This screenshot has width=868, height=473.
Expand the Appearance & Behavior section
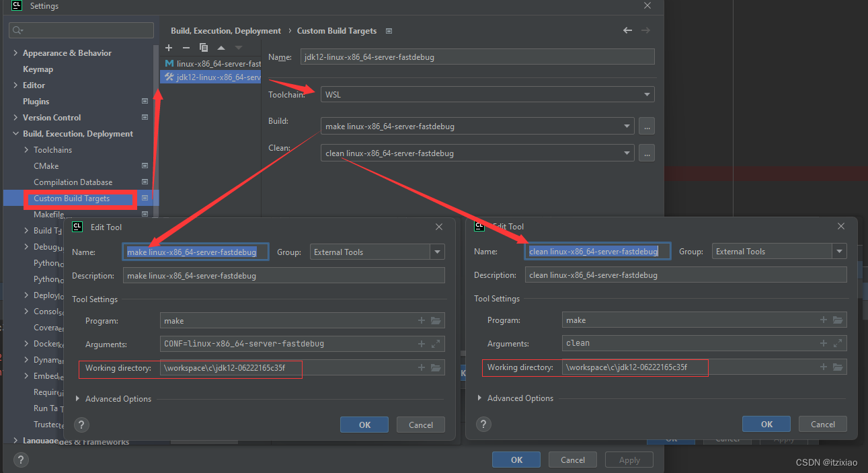pos(15,53)
